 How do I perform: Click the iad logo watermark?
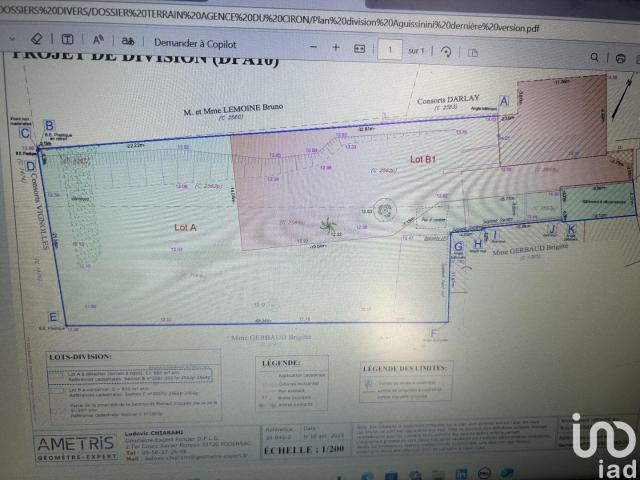click(602, 443)
